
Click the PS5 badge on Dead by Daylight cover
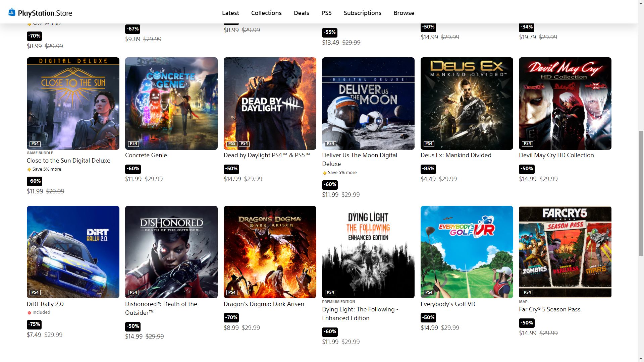pos(232,144)
